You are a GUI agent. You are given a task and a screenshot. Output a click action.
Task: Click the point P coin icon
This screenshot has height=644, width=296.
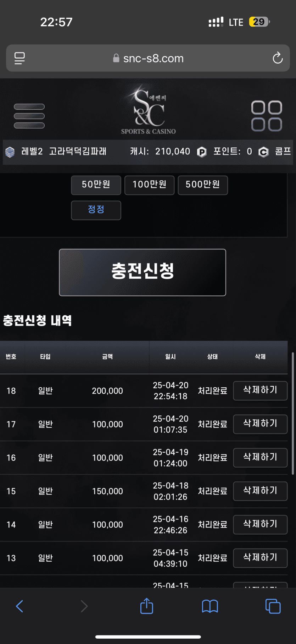click(202, 152)
